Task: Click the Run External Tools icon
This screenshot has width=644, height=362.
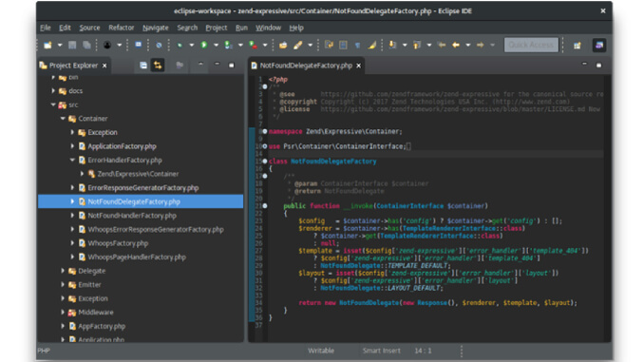Action: (x=253, y=45)
